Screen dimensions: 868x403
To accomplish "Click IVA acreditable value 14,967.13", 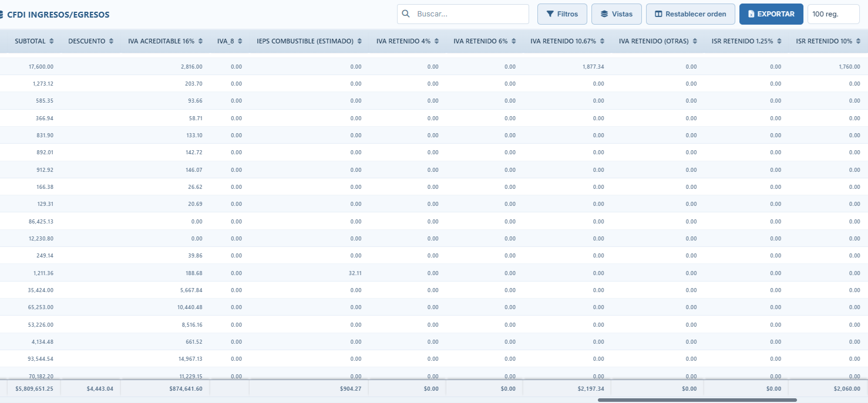I will 190,359.
